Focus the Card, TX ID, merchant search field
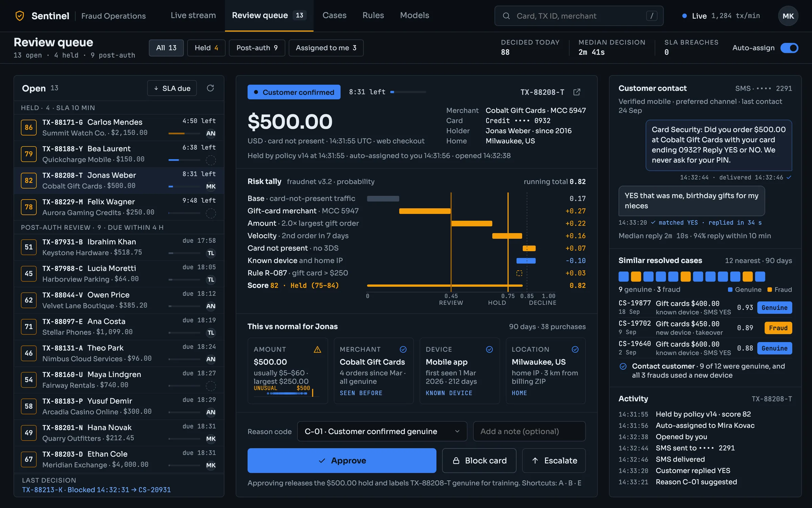This screenshot has height=508, width=812. click(x=579, y=16)
